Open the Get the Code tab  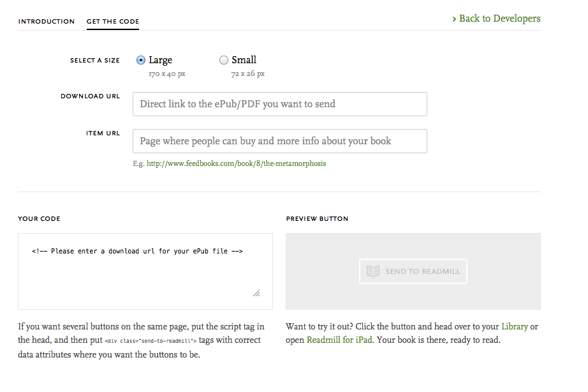(113, 22)
